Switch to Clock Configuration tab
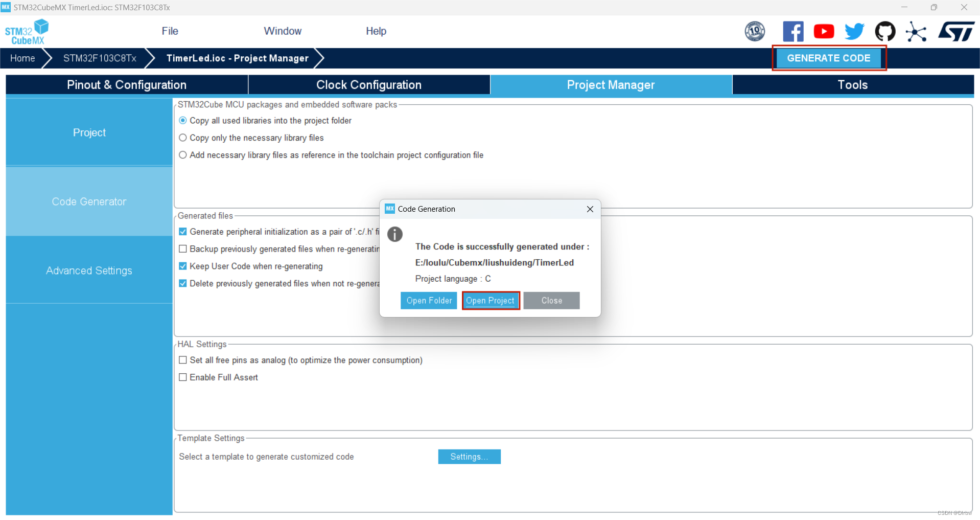Viewport: 980px width, 520px height. (369, 85)
